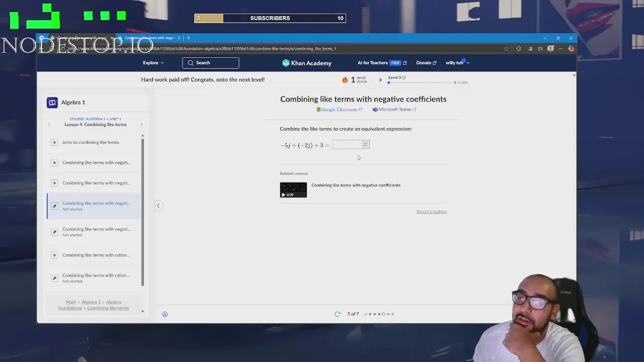Screen dimensions: 644x362
Task: Go to next lesson with right chevron
Action: [x=141, y=125]
